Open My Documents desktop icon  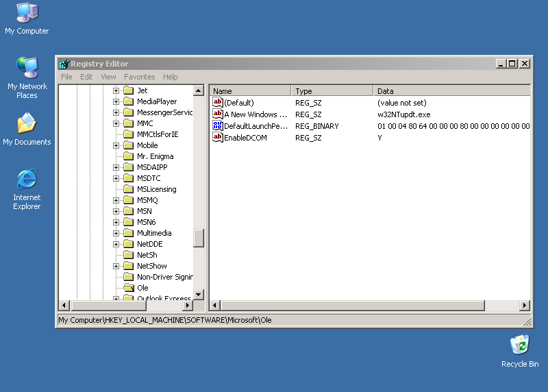[27, 129]
